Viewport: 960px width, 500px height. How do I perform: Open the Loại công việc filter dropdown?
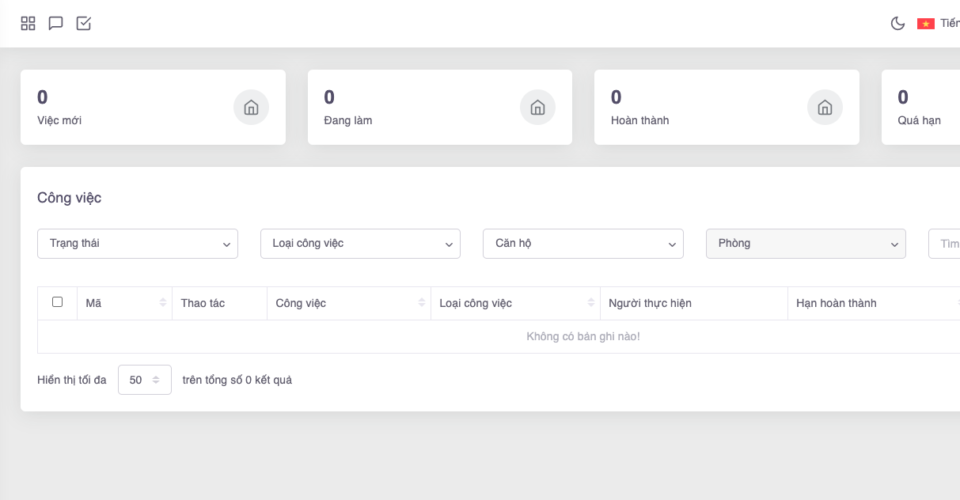pyautogui.click(x=360, y=244)
